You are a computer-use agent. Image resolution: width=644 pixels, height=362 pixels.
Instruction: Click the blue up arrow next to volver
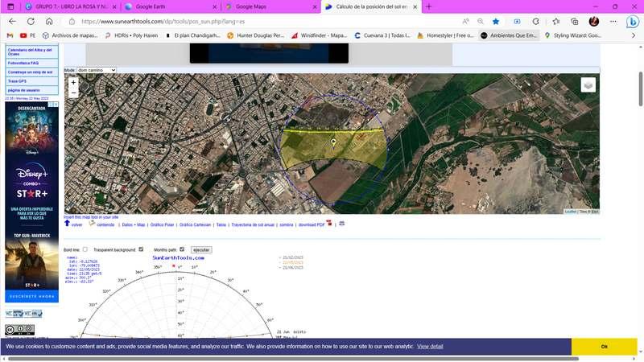click(67, 223)
